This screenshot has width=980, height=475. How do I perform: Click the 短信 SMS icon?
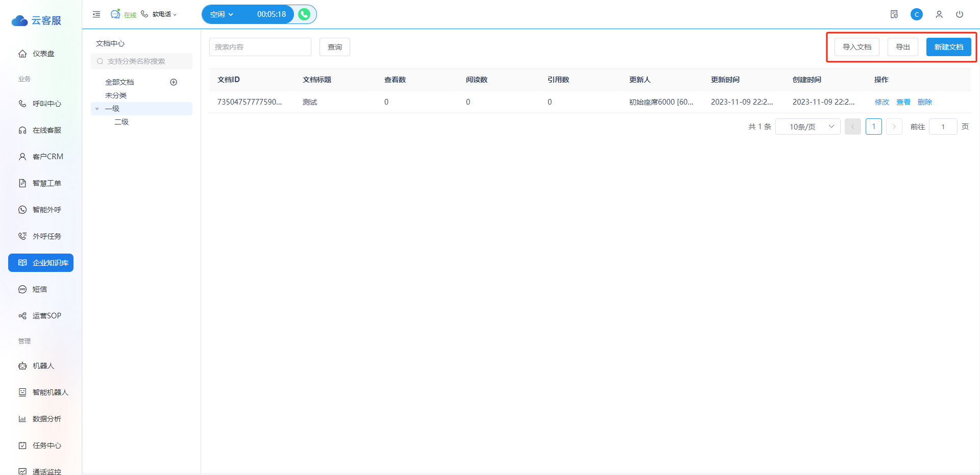[22, 289]
